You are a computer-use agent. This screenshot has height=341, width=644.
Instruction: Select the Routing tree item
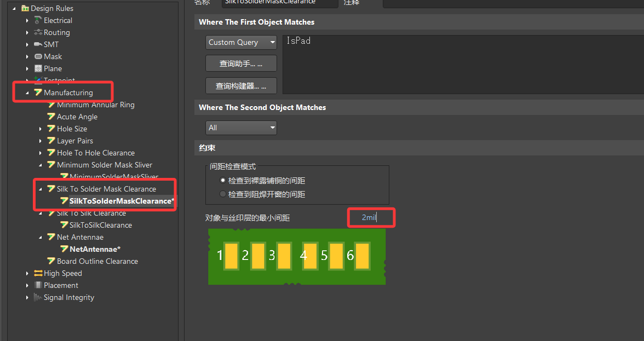tap(57, 32)
